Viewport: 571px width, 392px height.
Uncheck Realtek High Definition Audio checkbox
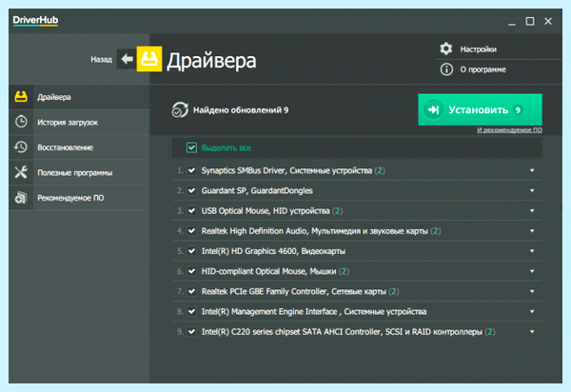click(191, 231)
